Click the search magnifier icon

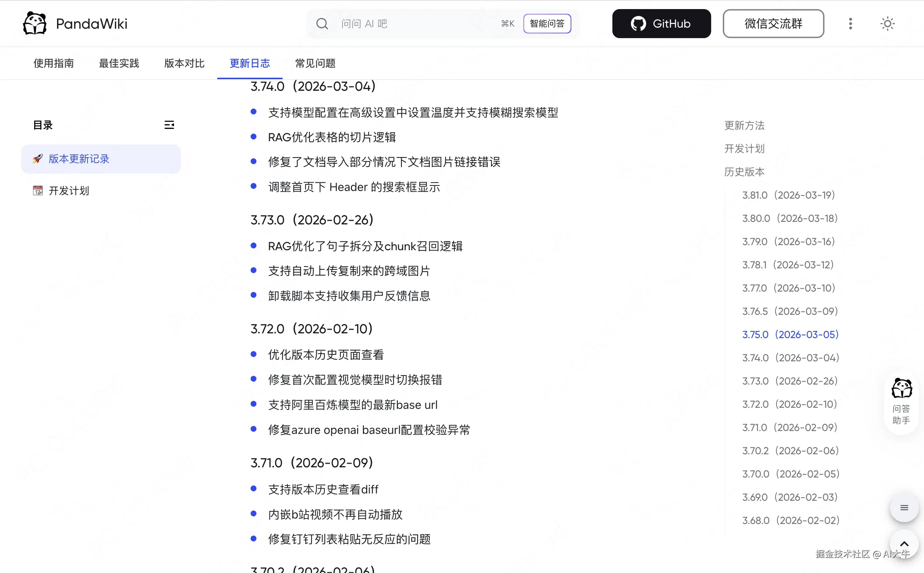[x=322, y=24]
